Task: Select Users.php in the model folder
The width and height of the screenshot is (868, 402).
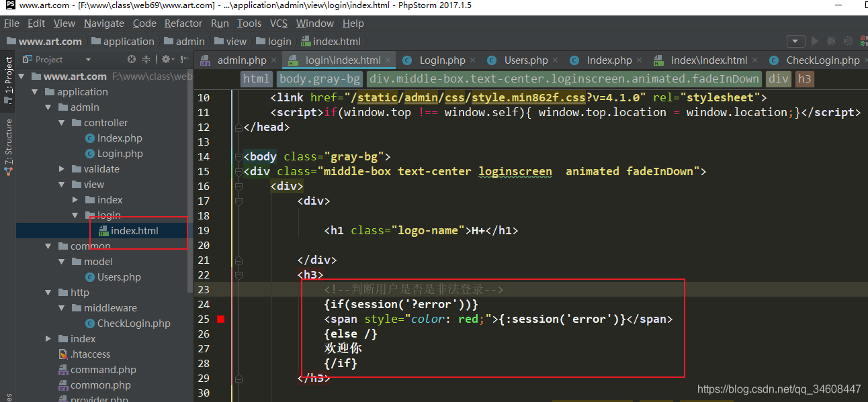Action: click(x=119, y=277)
